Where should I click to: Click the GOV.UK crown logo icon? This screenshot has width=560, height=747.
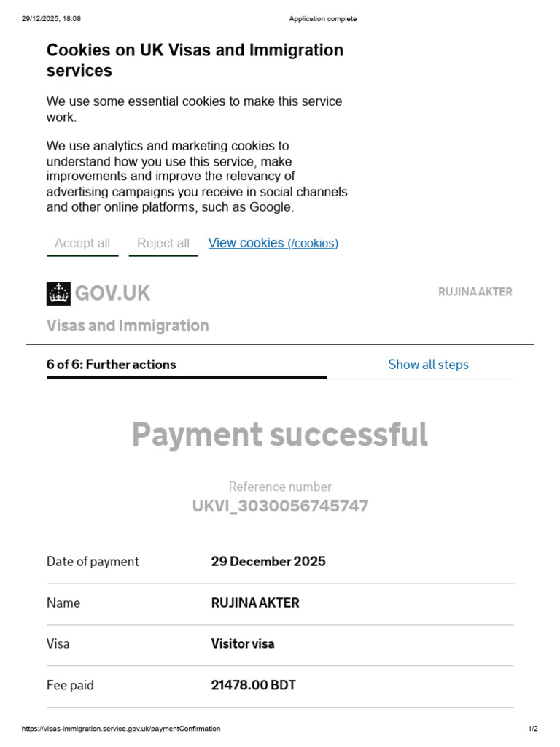[58, 293]
